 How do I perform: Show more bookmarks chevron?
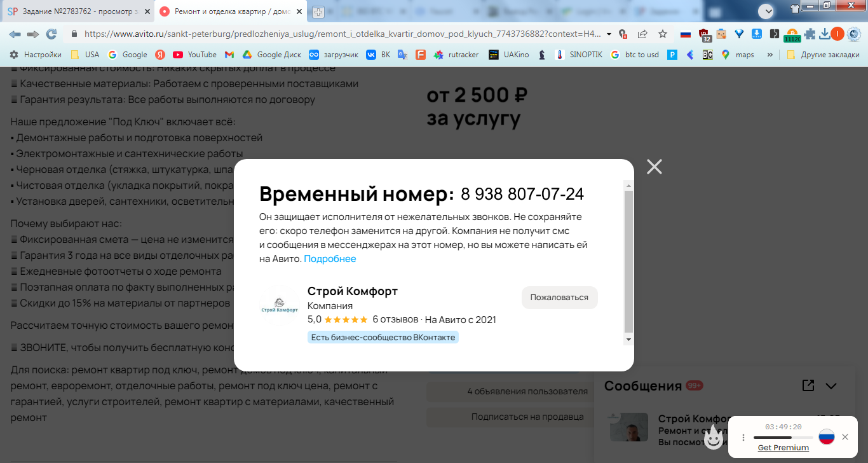(x=770, y=55)
